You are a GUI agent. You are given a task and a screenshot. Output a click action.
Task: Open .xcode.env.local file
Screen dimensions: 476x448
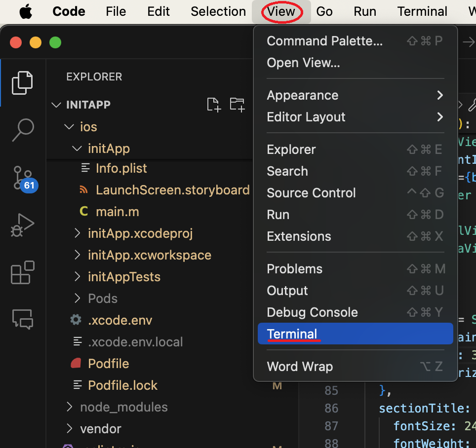click(135, 342)
